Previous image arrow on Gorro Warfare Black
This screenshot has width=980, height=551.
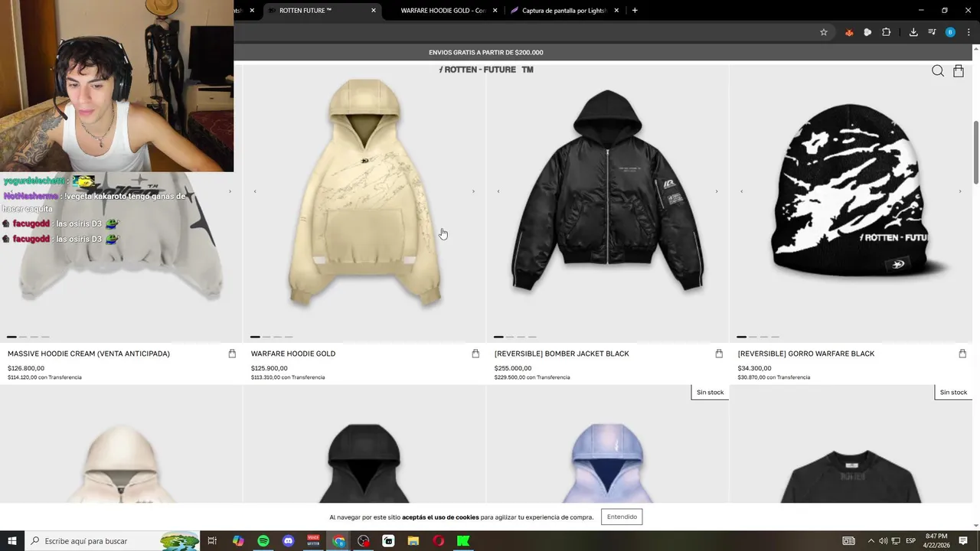742,191
